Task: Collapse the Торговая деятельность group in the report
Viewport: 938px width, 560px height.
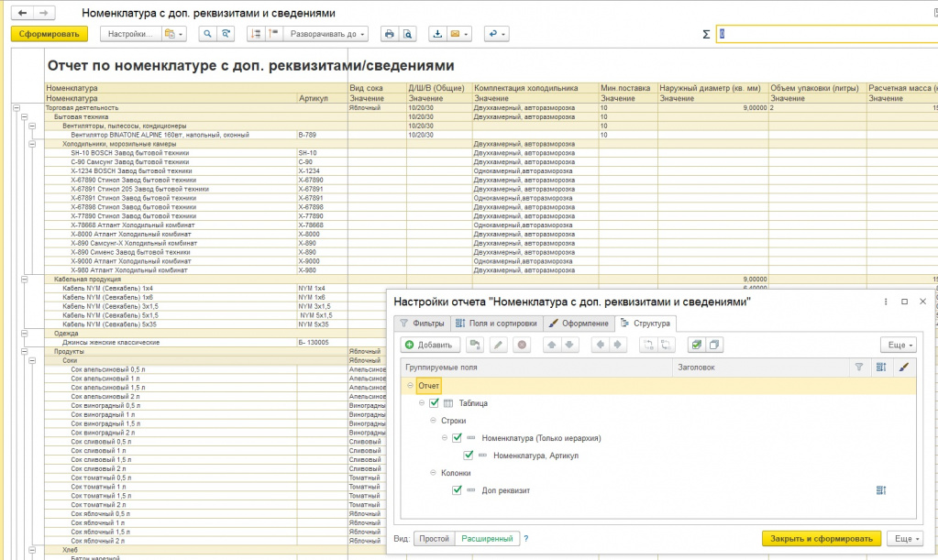Action: tap(17, 108)
